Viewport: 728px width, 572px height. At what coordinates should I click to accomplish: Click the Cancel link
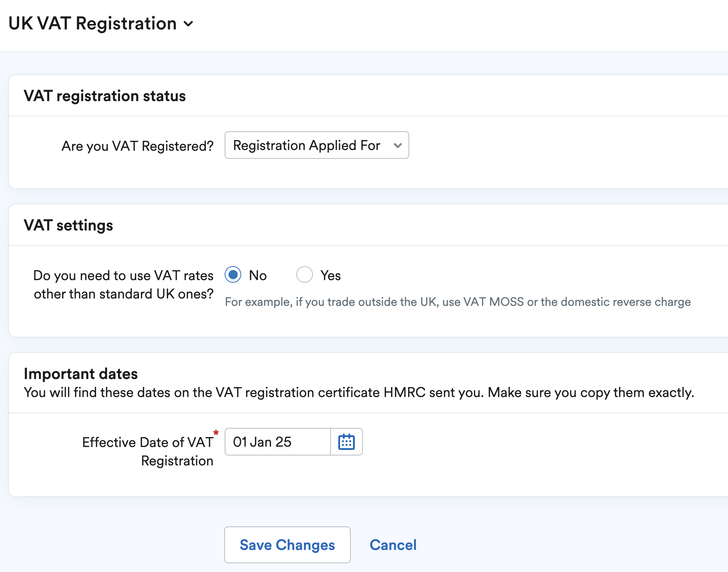coord(393,545)
